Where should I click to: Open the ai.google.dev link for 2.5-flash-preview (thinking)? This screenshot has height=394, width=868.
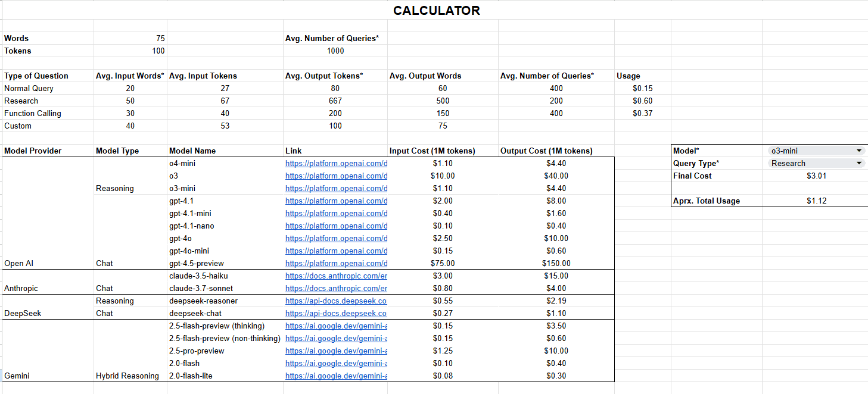coord(337,326)
